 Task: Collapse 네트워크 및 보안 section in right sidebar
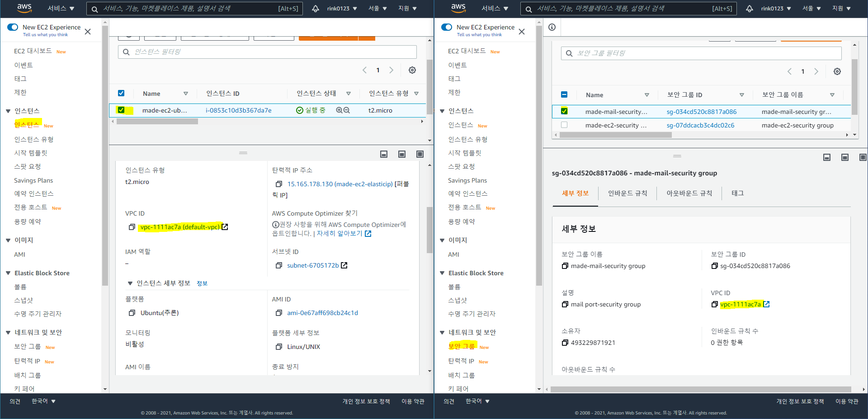point(442,333)
